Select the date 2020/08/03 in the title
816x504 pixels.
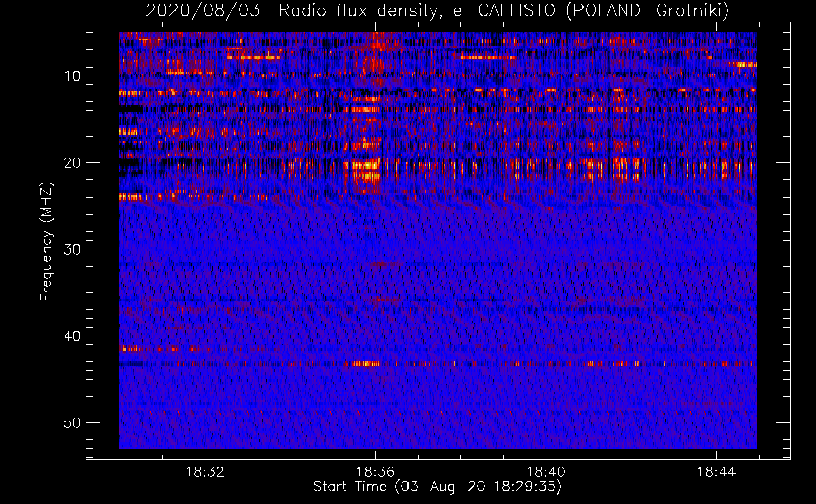click(x=203, y=10)
